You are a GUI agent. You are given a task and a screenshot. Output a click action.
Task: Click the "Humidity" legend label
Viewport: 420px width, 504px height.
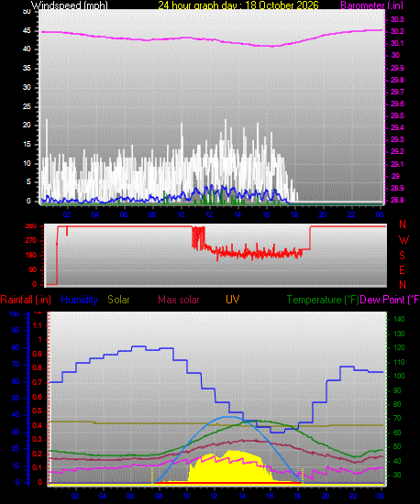point(79,300)
